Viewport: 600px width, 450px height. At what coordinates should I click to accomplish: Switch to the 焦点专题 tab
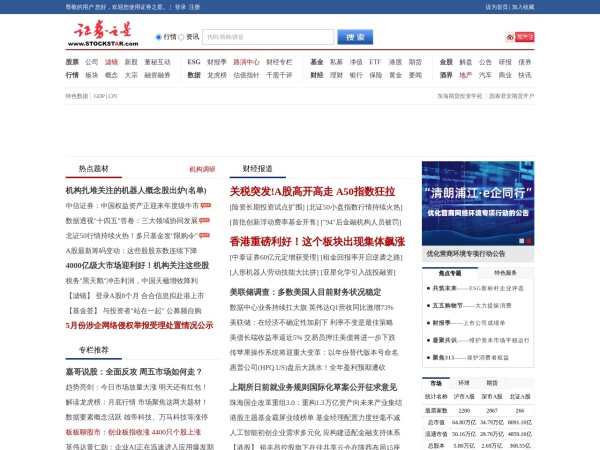[450, 273]
